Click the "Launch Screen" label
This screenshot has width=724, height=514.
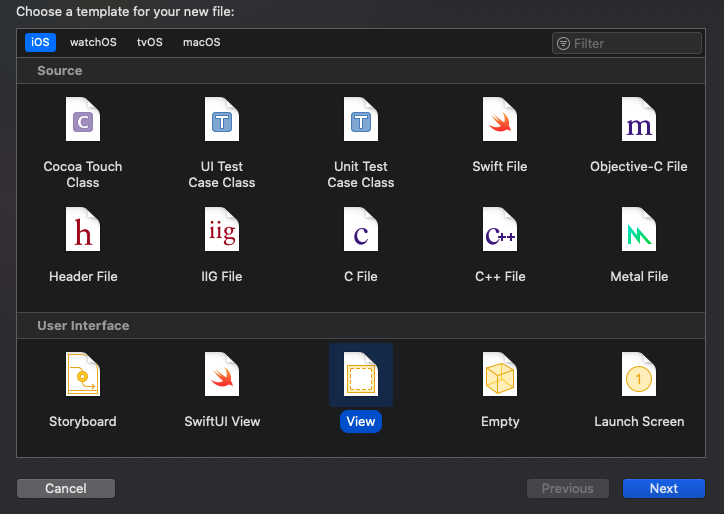(x=639, y=422)
